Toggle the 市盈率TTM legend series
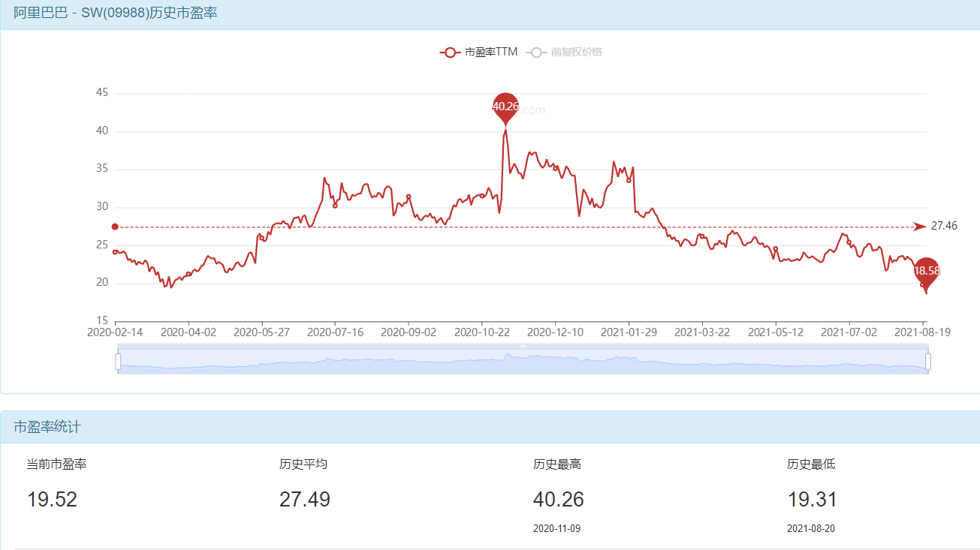Screen dimensions: 980x550 [478, 52]
